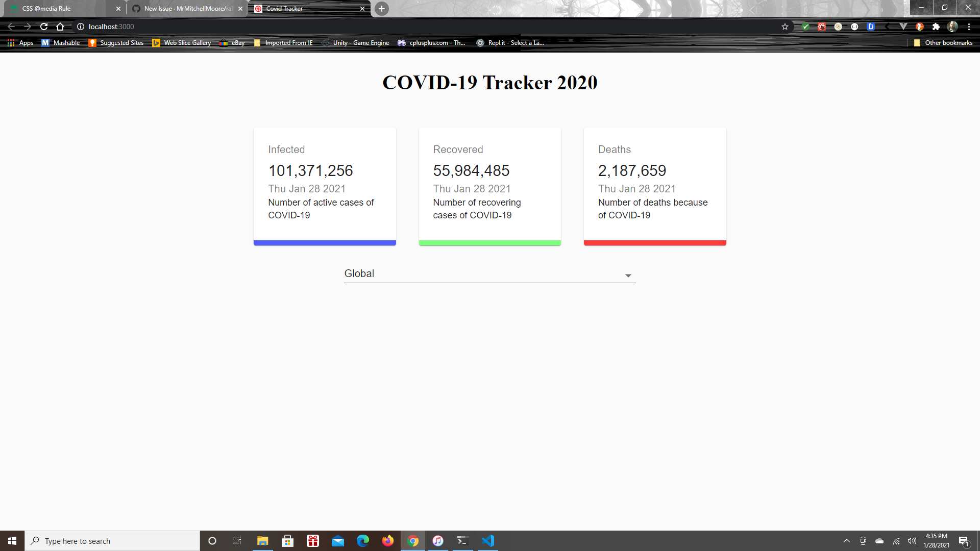Click the back navigation arrow

pyautogui.click(x=11, y=27)
